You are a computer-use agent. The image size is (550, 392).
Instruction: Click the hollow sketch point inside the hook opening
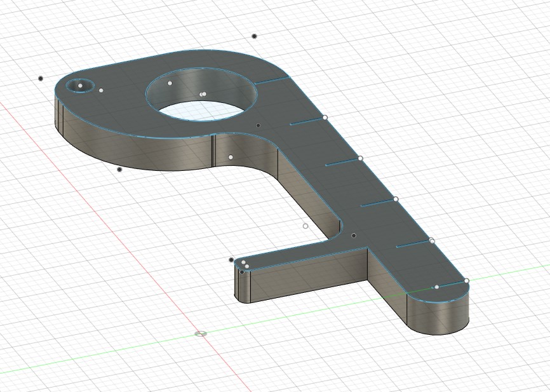(x=305, y=226)
